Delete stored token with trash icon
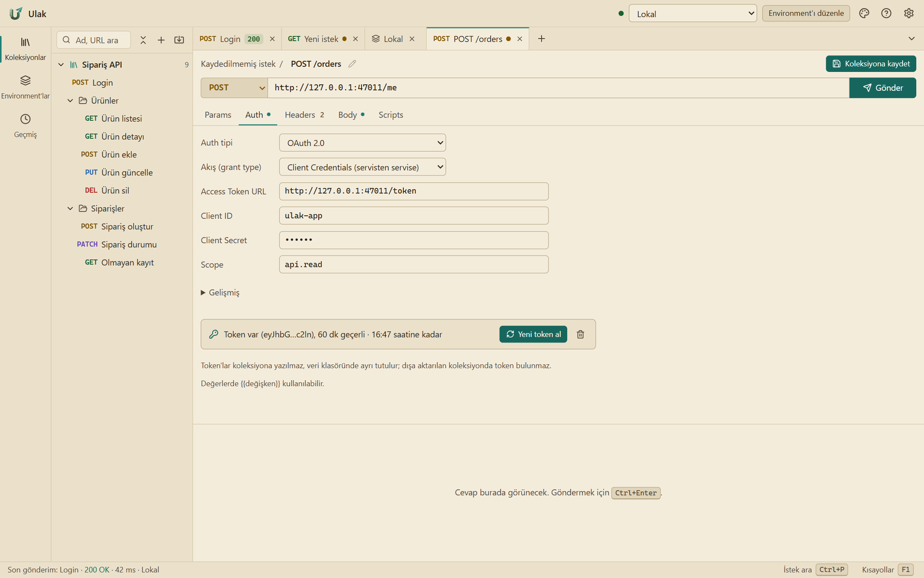The height and width of the screenshot is (578, 924). [x=580, y=334]
